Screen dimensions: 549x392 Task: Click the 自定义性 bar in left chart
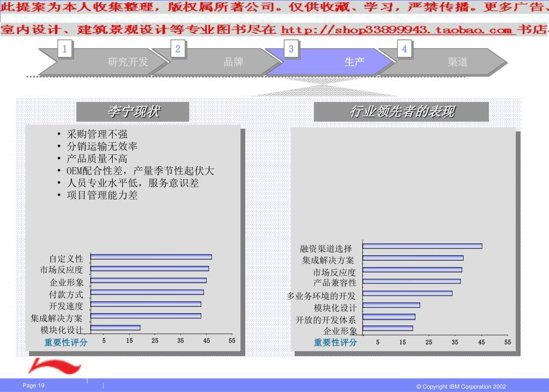coord(151,257)
